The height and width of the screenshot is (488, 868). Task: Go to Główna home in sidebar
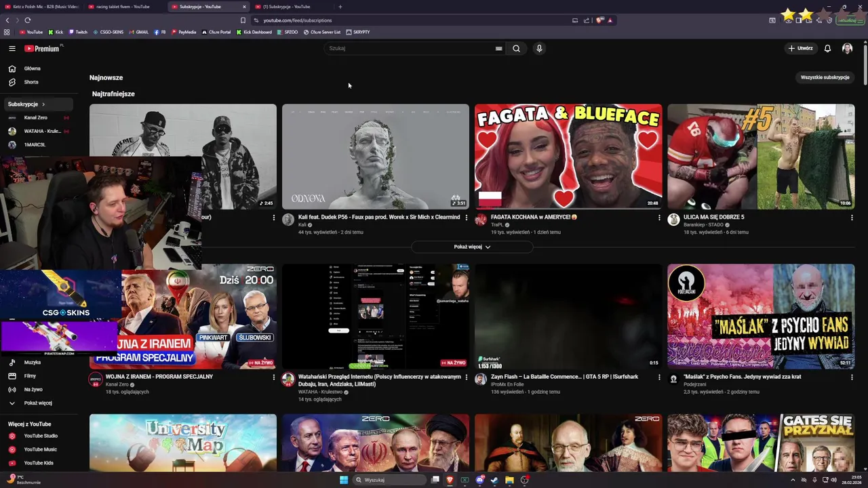tap(37, 68)
